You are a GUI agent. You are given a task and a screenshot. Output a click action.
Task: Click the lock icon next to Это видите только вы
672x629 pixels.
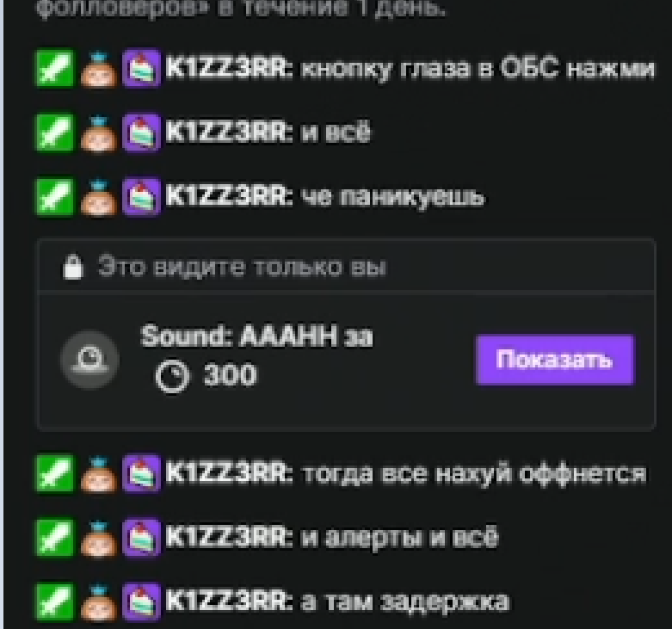pos(72,267)
